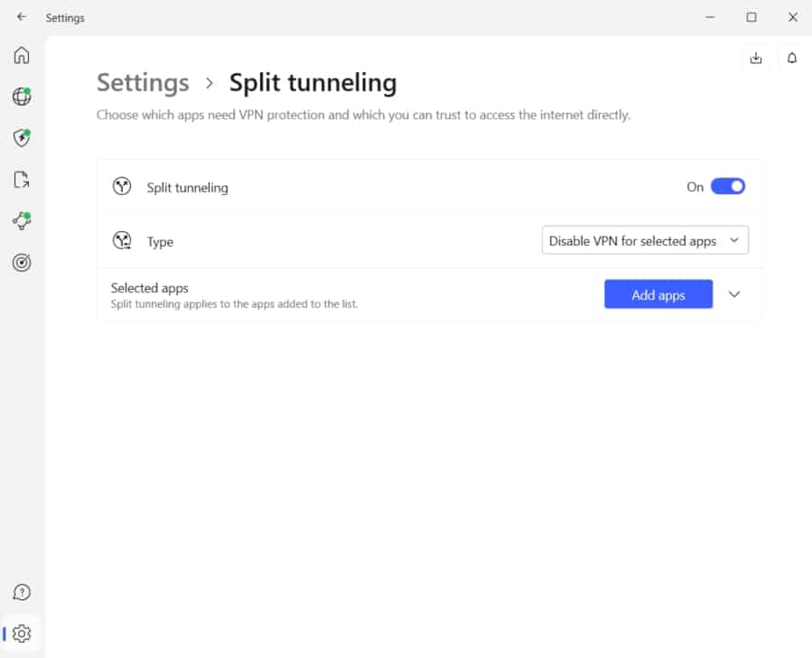The image size is (812, 658).
Task: Open the help question mark icon
Action: tap(22, 592)
